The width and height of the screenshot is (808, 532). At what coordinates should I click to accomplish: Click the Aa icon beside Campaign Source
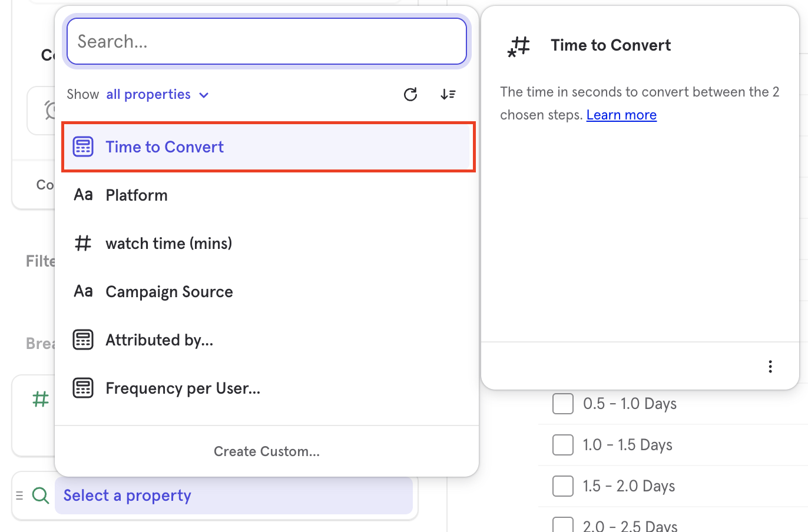pos(83,291)
